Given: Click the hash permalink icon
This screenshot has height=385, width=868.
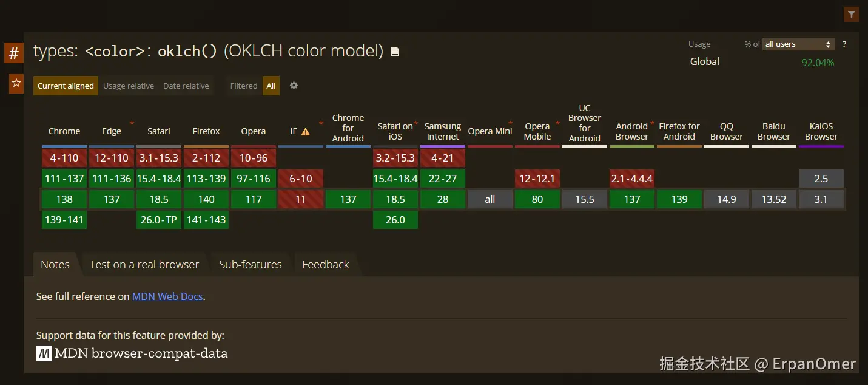Looking at the screenshot, I should (x=14, y=53).
